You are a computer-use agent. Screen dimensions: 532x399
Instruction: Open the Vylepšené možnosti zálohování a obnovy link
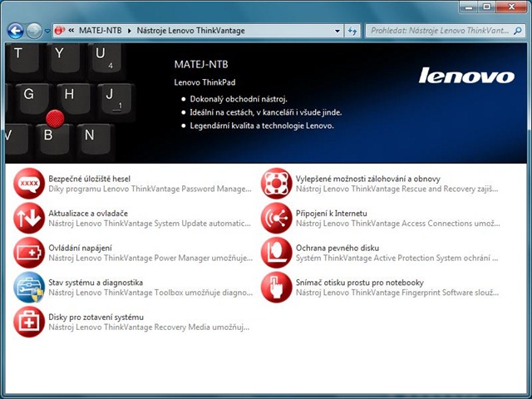367,179
